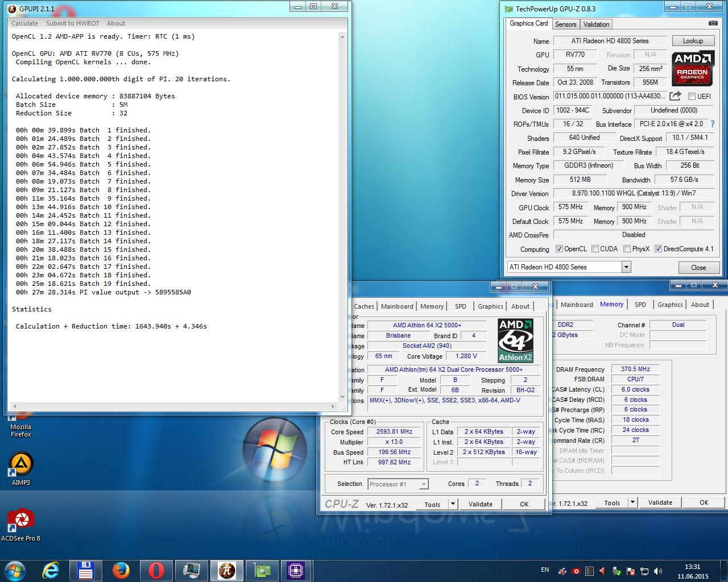Image resolution: width=728 pixels, height=582 pixels.
Task: Click GPUPI scrollbar down arrow
Action: [x=342, y=397]
